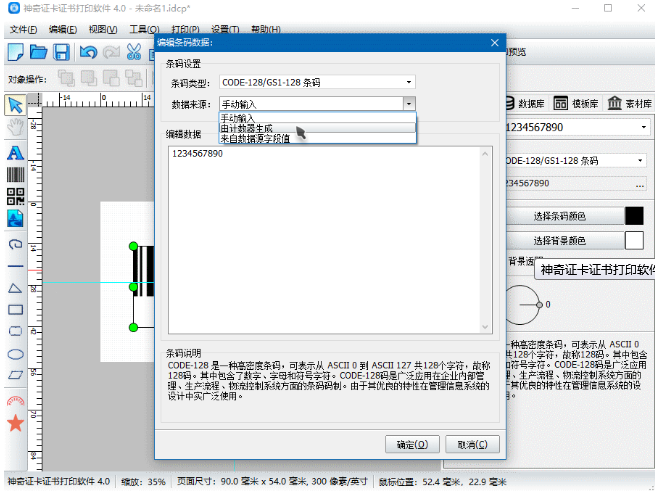
Task: Select the text tool in the sidebar
Action: [15, 153]
